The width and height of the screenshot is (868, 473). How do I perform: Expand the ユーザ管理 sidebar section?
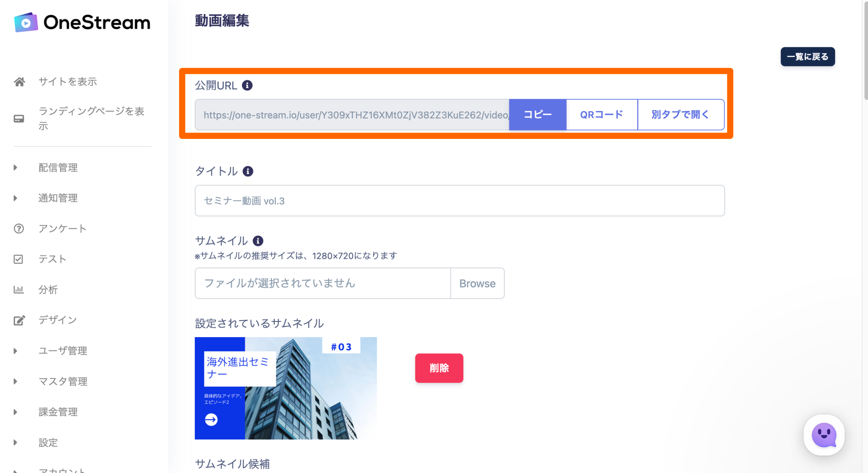(x=16, y=351)
